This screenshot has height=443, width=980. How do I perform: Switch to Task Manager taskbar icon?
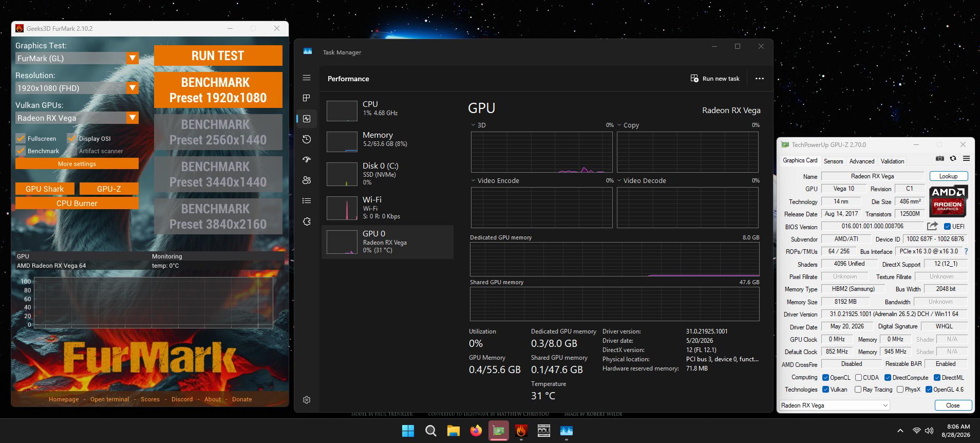[566, 431]
